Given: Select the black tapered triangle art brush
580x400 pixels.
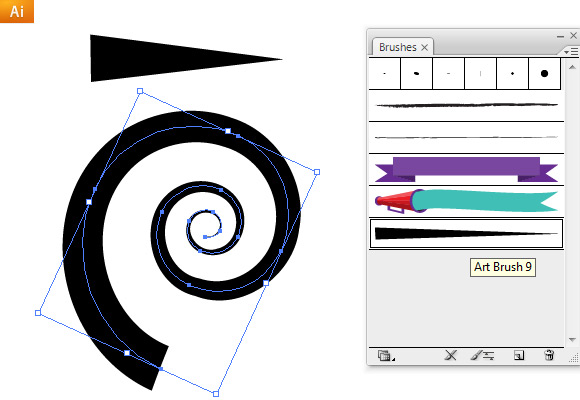Looking at the screenshot, I should click(466, 233).
